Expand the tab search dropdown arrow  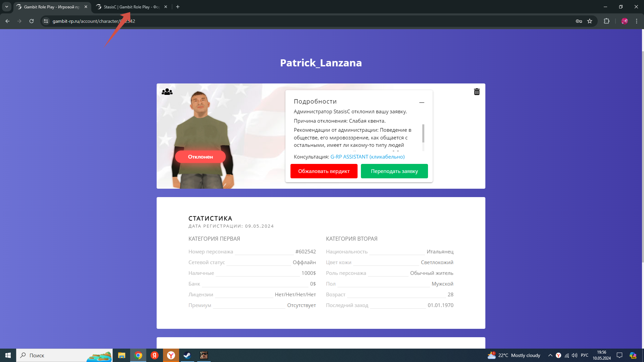pos(6,7)
